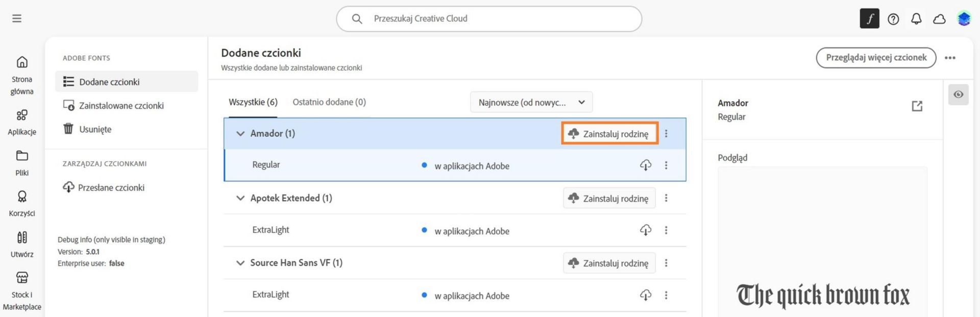This screenshot has width=980, height=317.
Task: Open Utwórz in the left sidebar
Action: coord(22,245)
